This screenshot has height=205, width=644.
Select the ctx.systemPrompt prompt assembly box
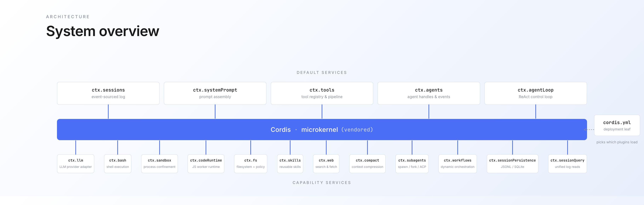[215, 93]
